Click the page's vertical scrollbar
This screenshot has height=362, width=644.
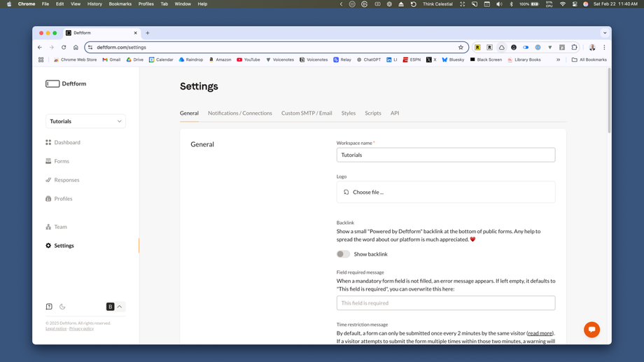point(609,101)
